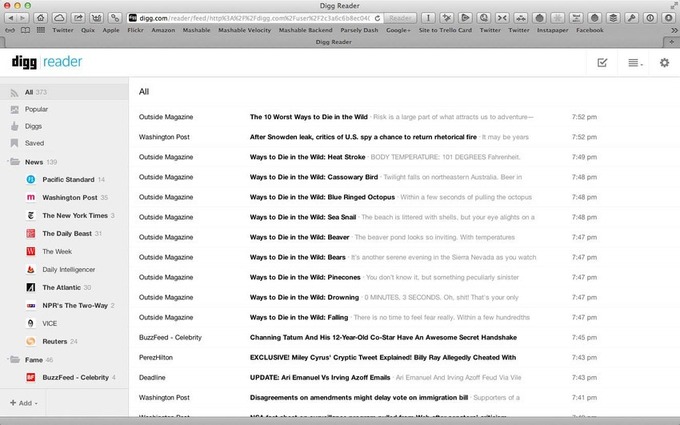This screenshot has height=425, width=680.
Task: Open the Facebook bookmark
Action: point(590,30)
